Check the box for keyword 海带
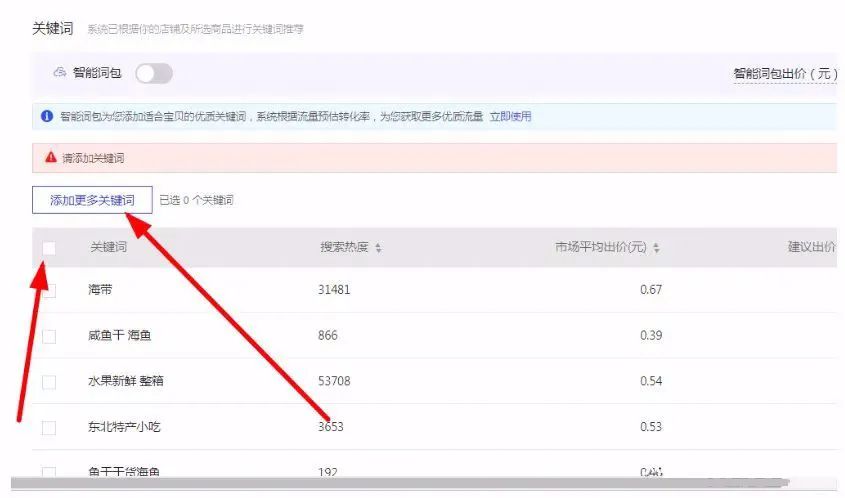This screenshot has width=845, height=498. [49, 290]
